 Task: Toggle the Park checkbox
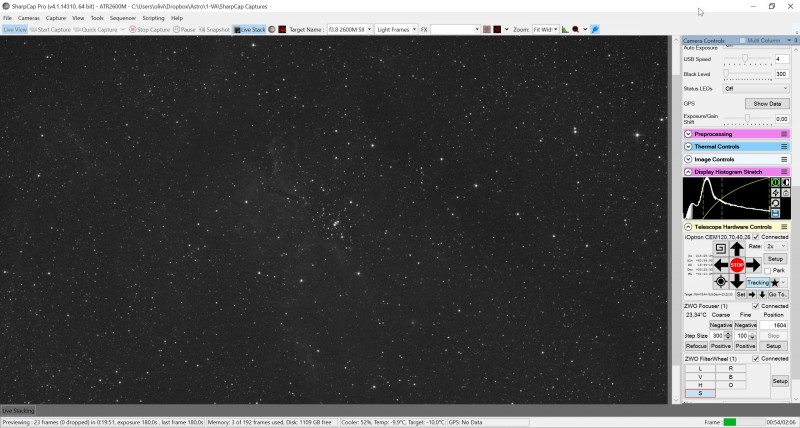point(767,271)
